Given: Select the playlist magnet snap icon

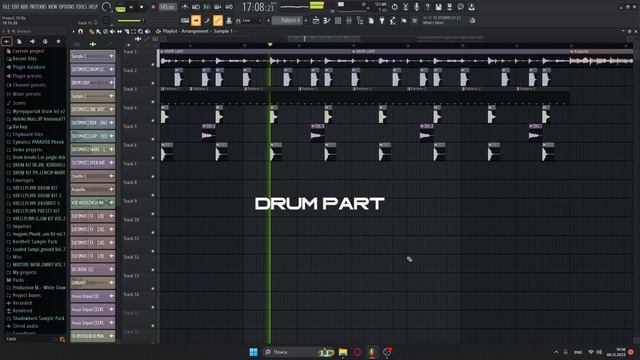Looking at the screenshot, I should (80, 31).
